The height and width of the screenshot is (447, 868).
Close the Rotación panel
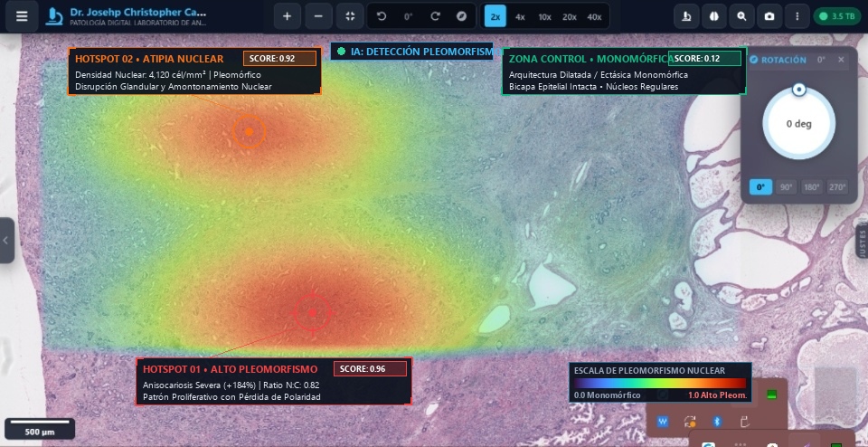(841, 60)
